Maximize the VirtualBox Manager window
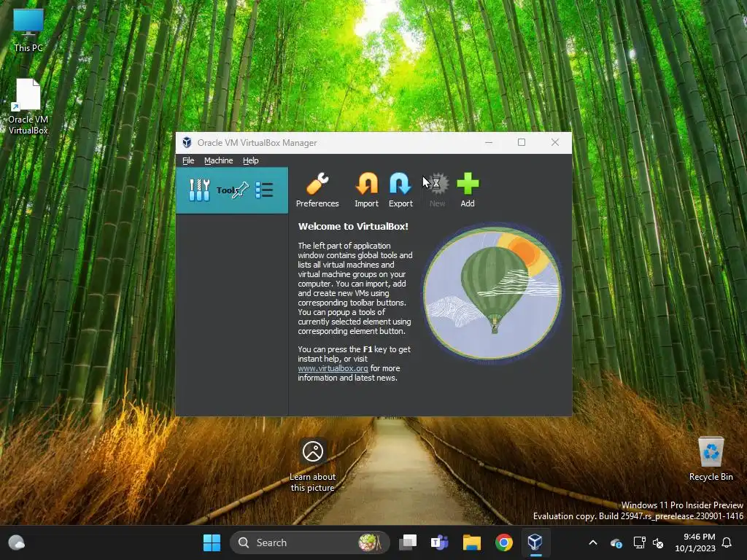 point(522,142)
